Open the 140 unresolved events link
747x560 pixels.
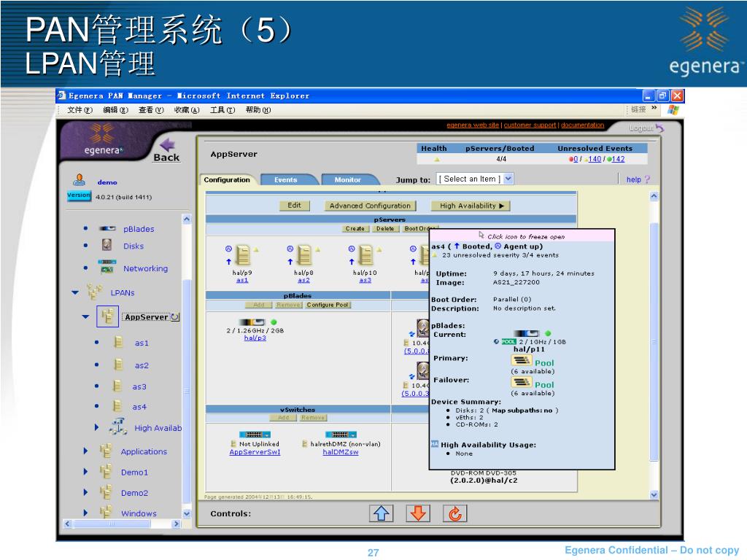point(595,159)
